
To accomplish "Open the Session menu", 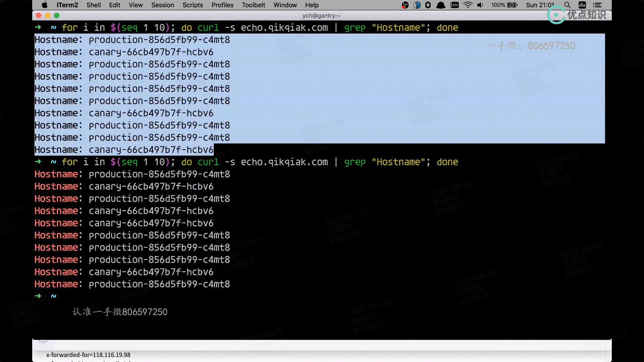I will 162,5.
